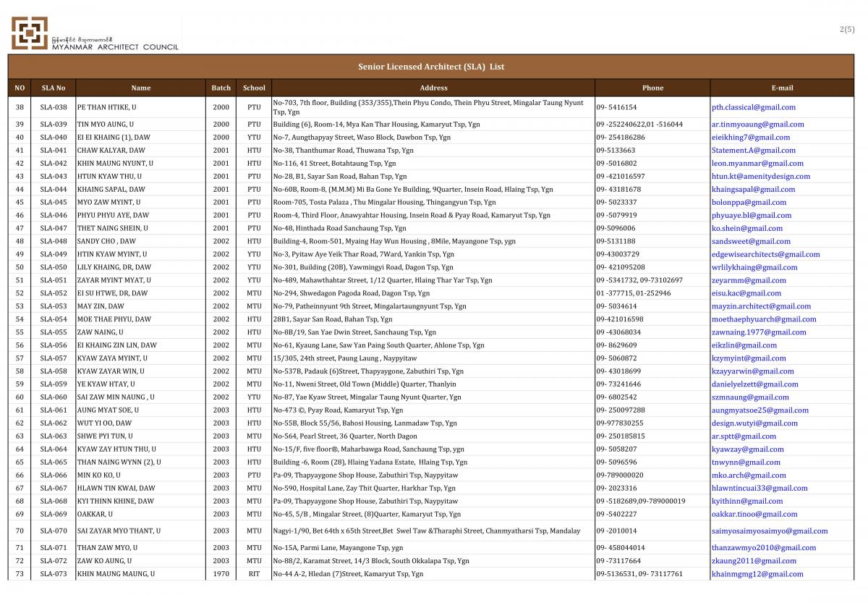The image size is (868, 603).
Task: Click the page number '2(5)'
Action: click(846, 29)
